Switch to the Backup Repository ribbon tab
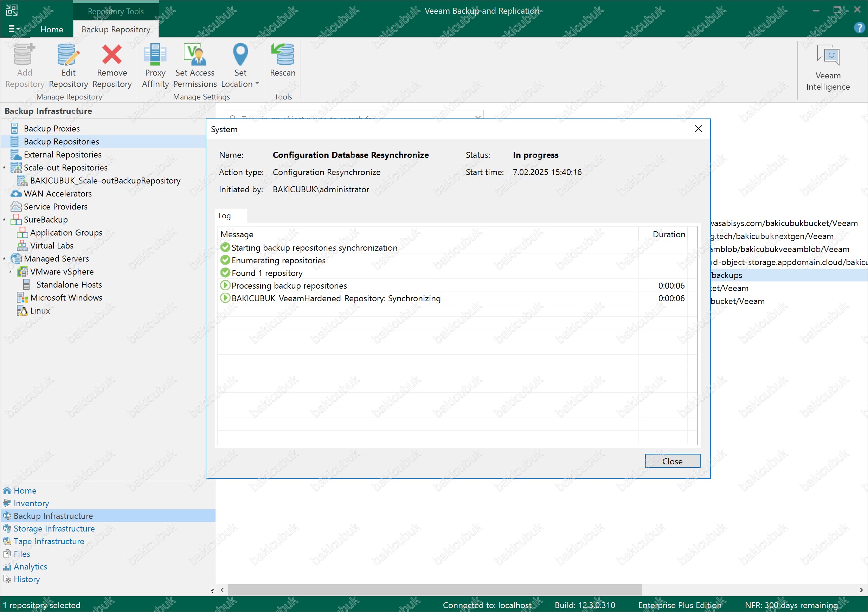The width and height of the screenshot is (868, 612). click(x=116, y=29)
